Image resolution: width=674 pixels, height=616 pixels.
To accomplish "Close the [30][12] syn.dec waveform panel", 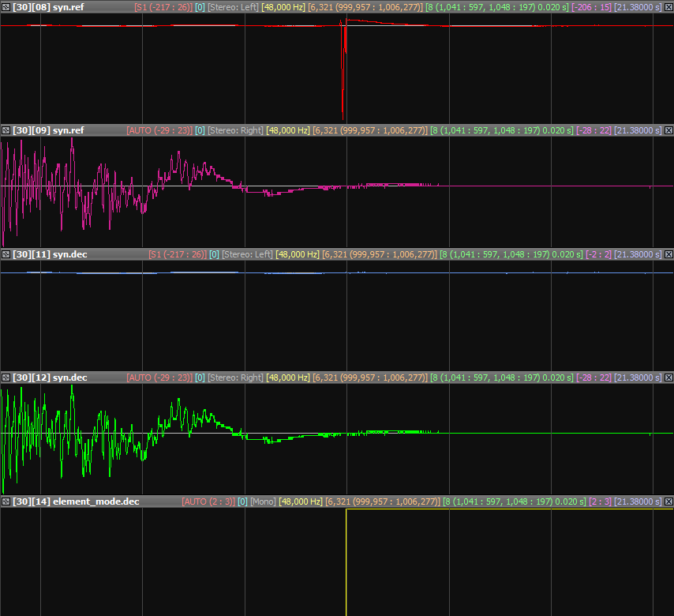I will coord(668,377).
